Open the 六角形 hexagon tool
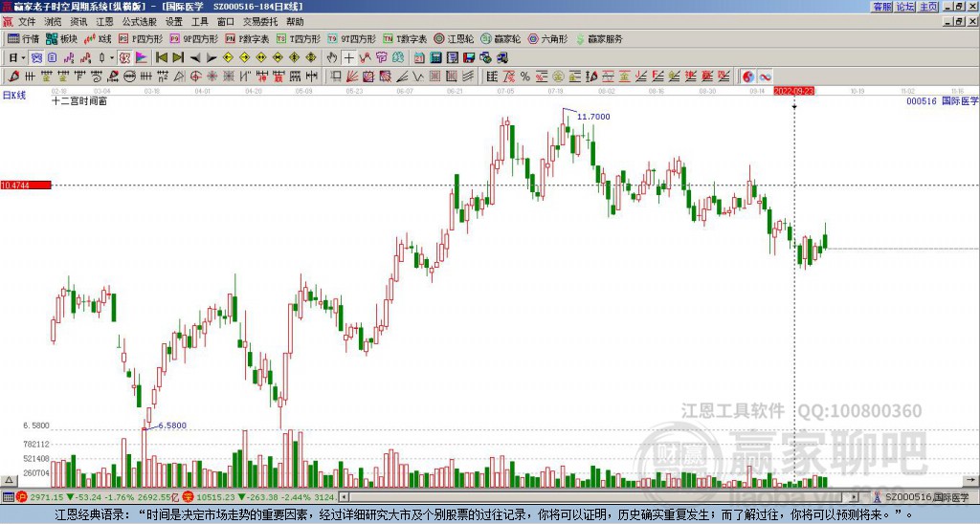Screen dimensions: 980x524 pos(547,38)
